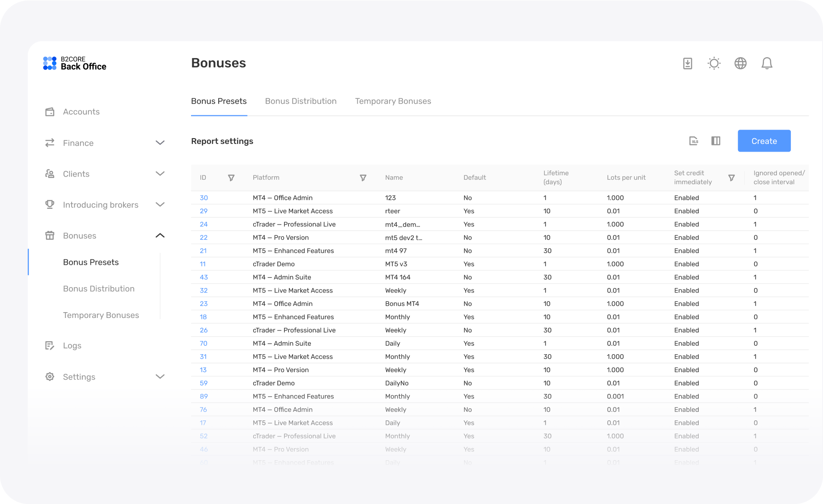Click the Lifetime (days) column header
The image size is (823, 504).
click(x=556, y=178)
